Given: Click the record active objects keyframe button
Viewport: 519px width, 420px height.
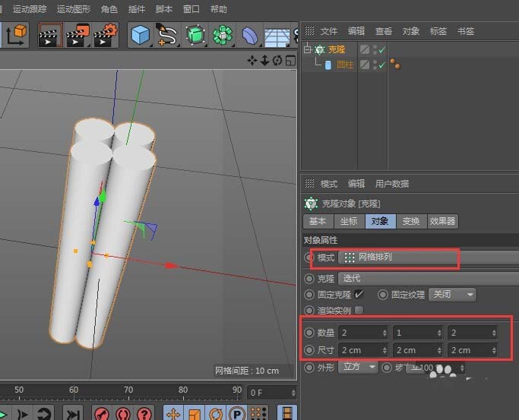Looking at the screenshot, I should [x=101, y=413].
